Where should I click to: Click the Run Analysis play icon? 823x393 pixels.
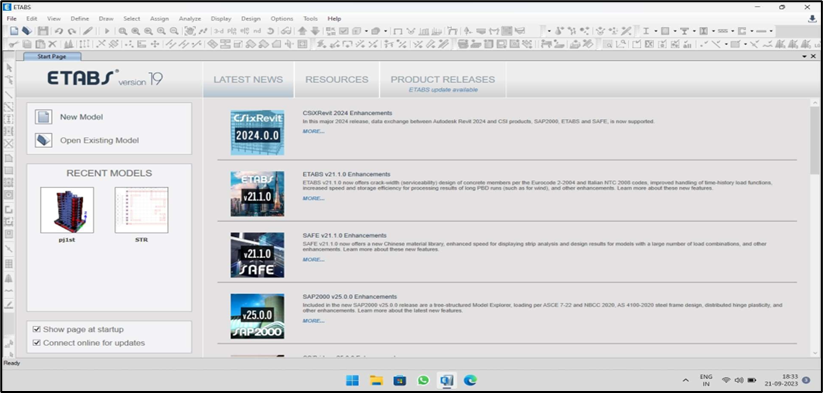coord(107,31)
